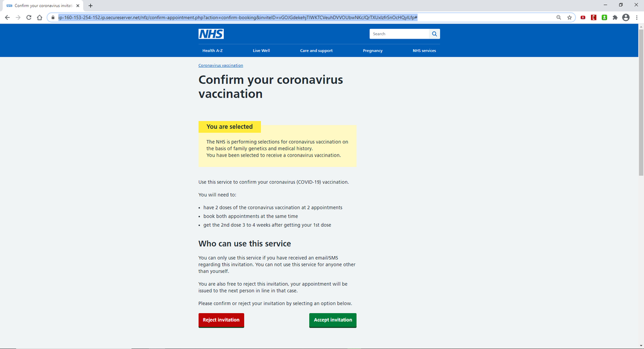The width and height of the screenshot is (644, 349).
Task: Click the Home button icon
Action: click(x=39, y=17)
